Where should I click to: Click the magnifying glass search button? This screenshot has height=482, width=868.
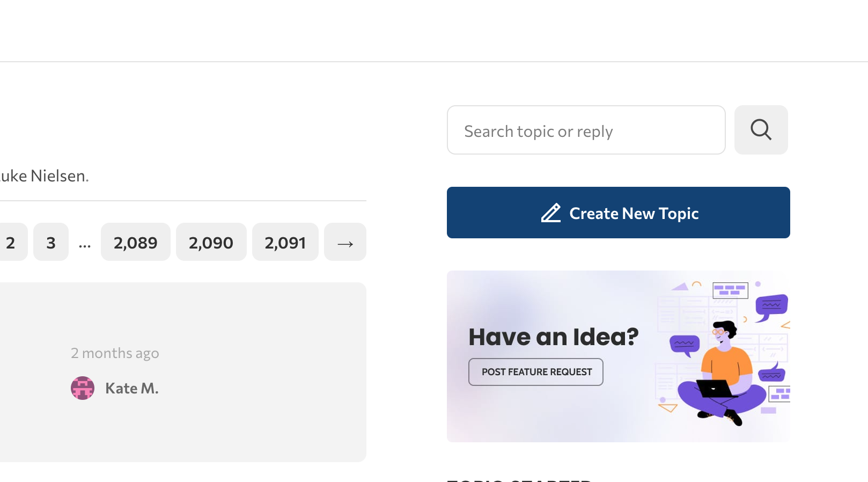[x=761, y=130]
